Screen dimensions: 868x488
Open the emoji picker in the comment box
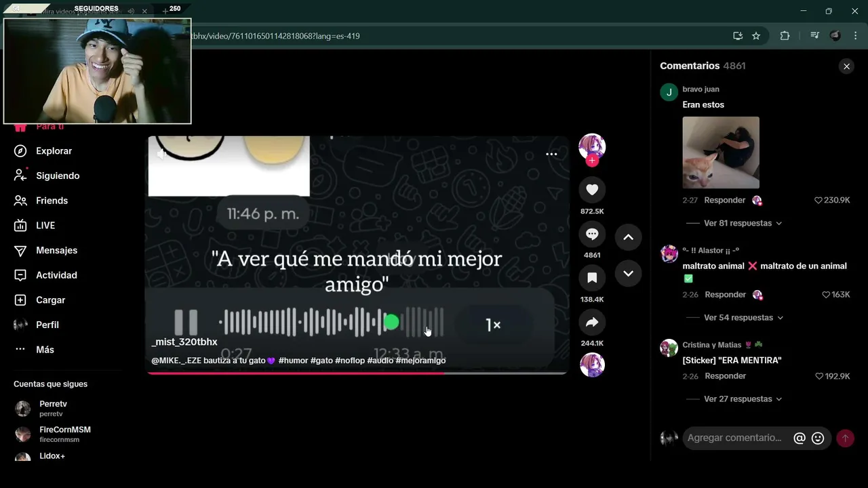tap(818, 439)
